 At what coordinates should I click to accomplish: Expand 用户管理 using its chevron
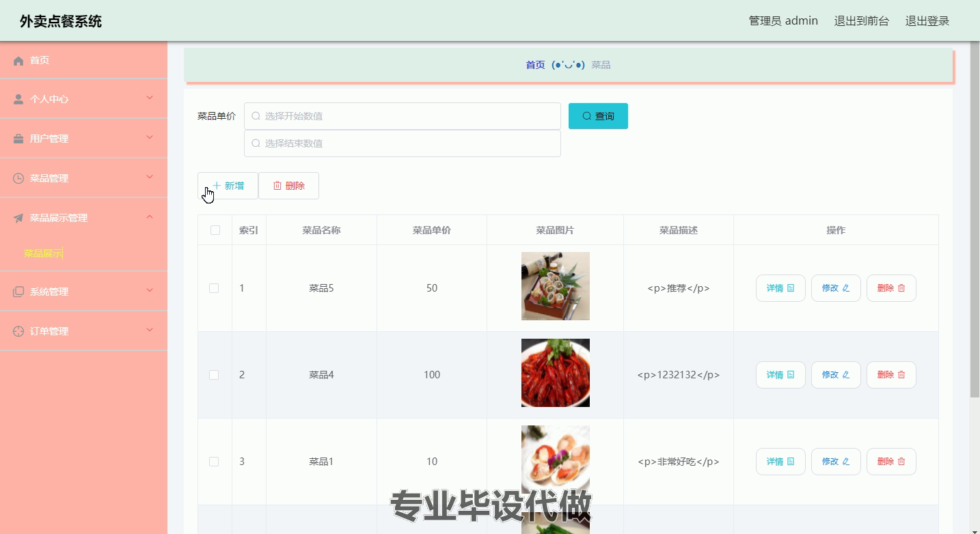coord(150,138)
